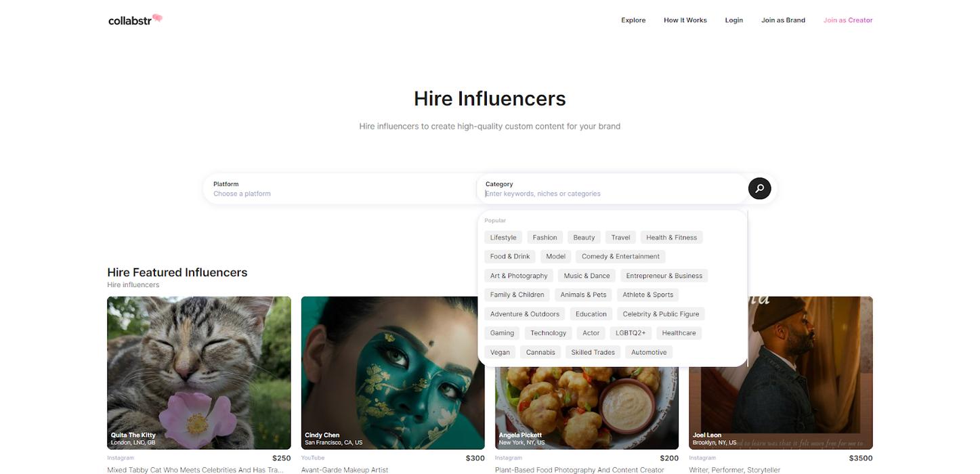The height and width of the screenshot is (474, 980).
Task: Pick the Animals & Pets chip
Action: point(583,295)
